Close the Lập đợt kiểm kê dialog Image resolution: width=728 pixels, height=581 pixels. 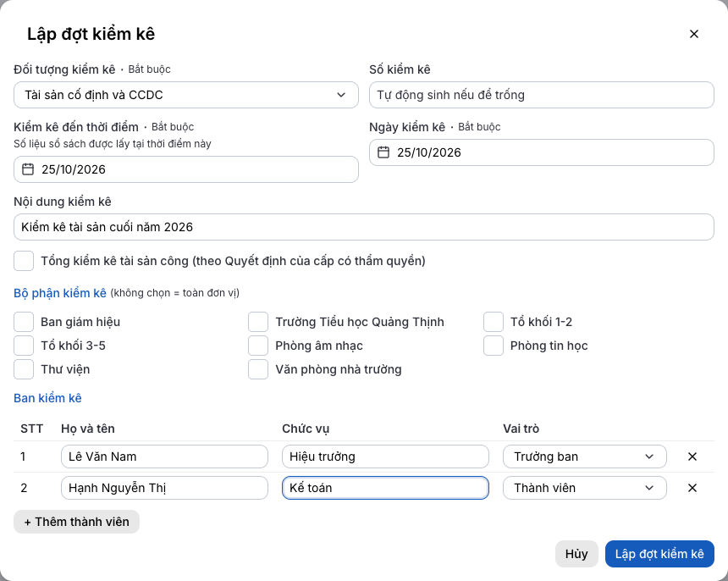click(693, 34)
